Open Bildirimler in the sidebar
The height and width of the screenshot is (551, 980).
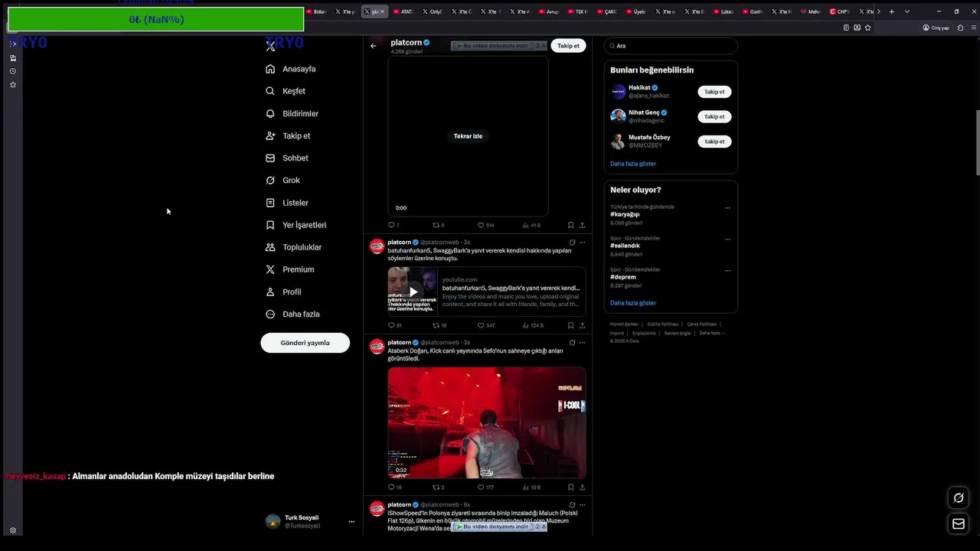pos(292,113)
